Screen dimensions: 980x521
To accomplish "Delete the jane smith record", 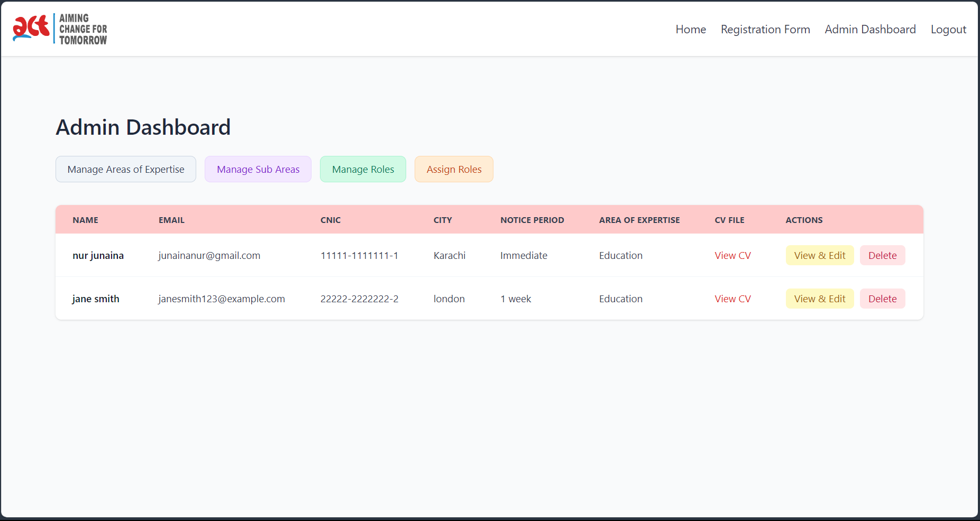I will [x=882, y=299].
